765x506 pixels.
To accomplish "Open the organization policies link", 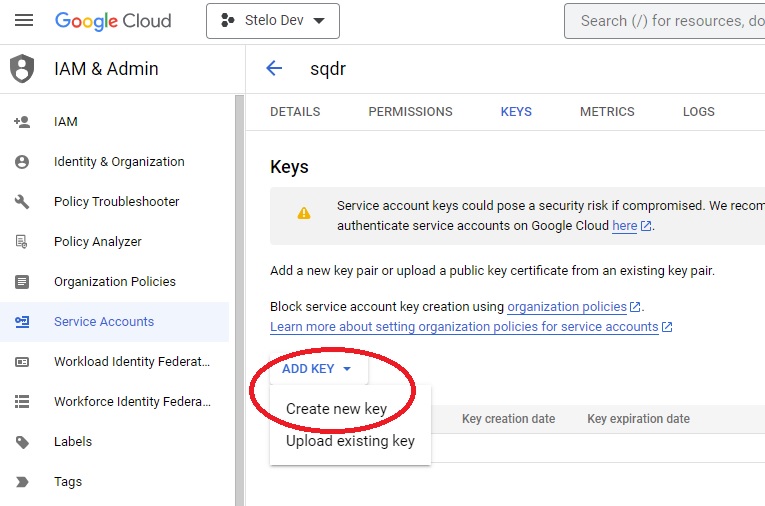I will point(567,307).
